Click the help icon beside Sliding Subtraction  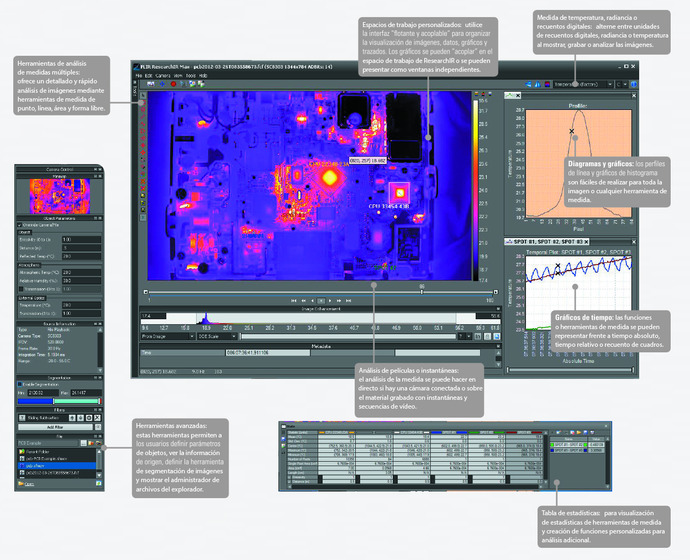(x=22, y=418)
